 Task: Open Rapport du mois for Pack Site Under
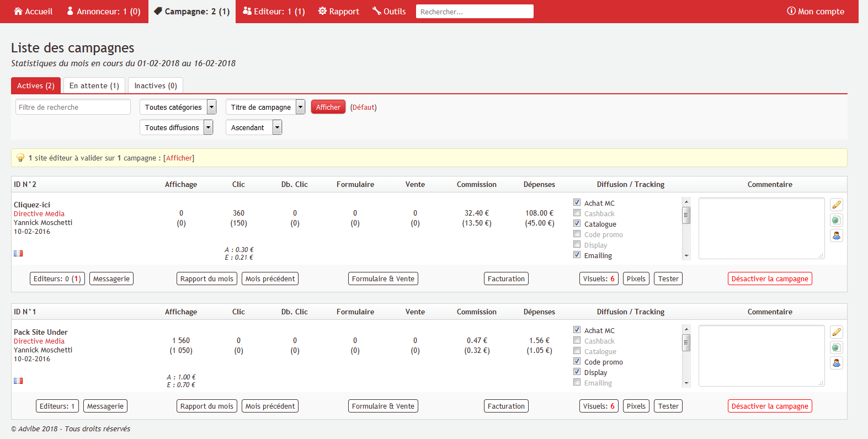[207, 406]
